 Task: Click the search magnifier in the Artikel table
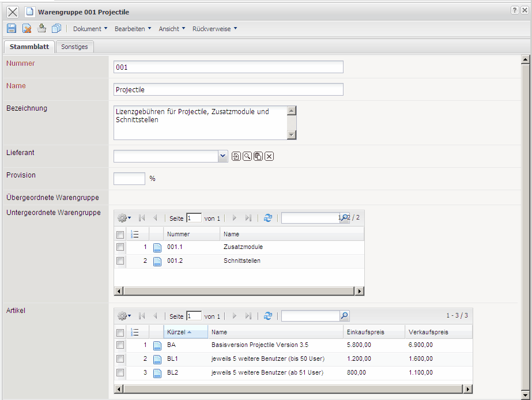(345, 316)
